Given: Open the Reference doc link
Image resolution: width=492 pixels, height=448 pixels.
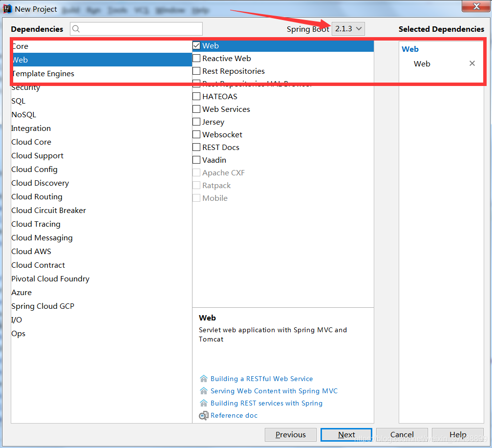Looking at the screenshot, I should (x=234, y=415).
